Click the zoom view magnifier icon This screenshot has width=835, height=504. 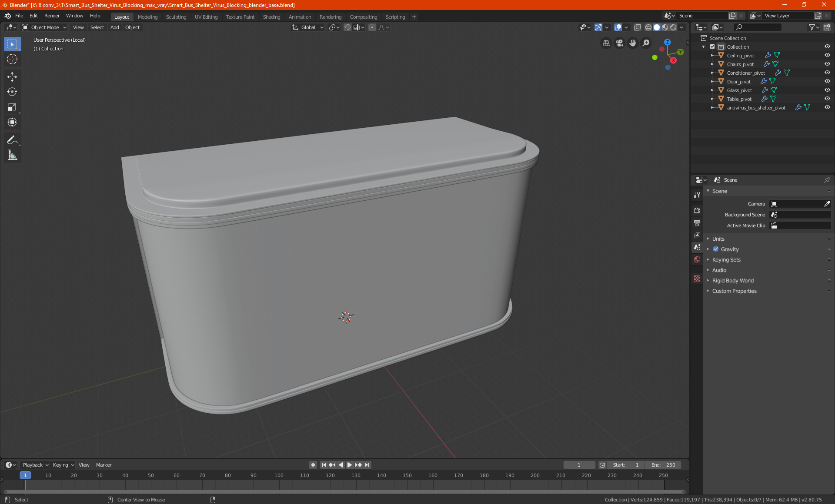point(646,43)
